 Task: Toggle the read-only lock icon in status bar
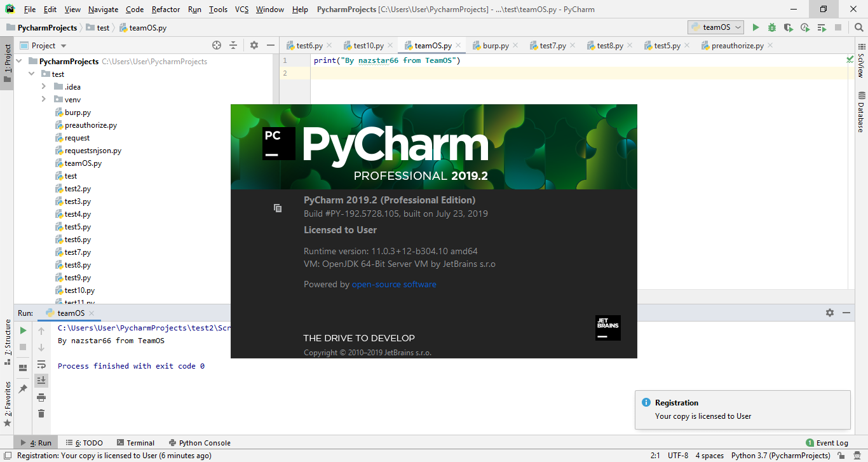[x=841, y=455]
